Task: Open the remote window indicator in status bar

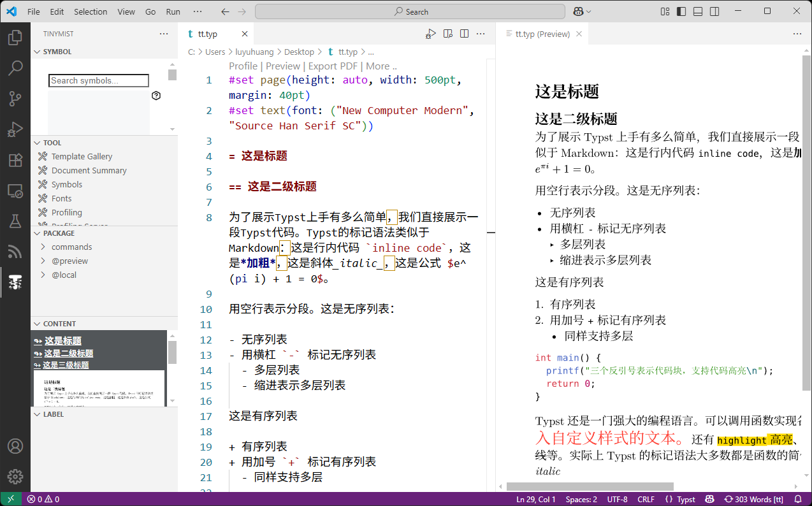Action: point(11,499)
